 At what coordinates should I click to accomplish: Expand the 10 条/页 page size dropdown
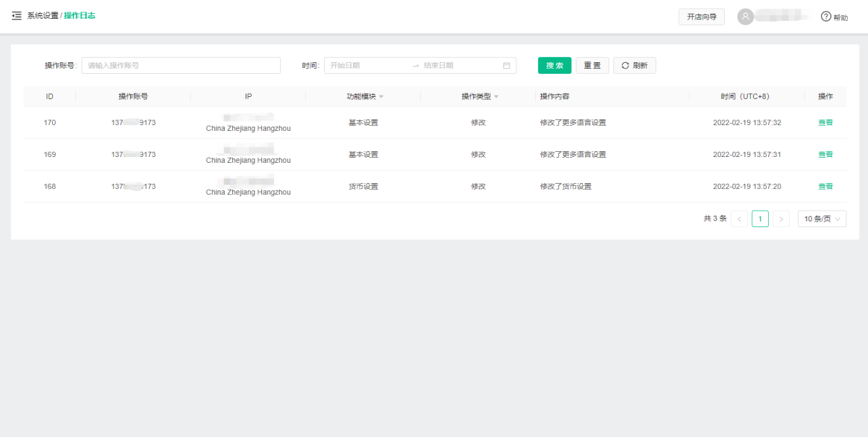[822, 219]
